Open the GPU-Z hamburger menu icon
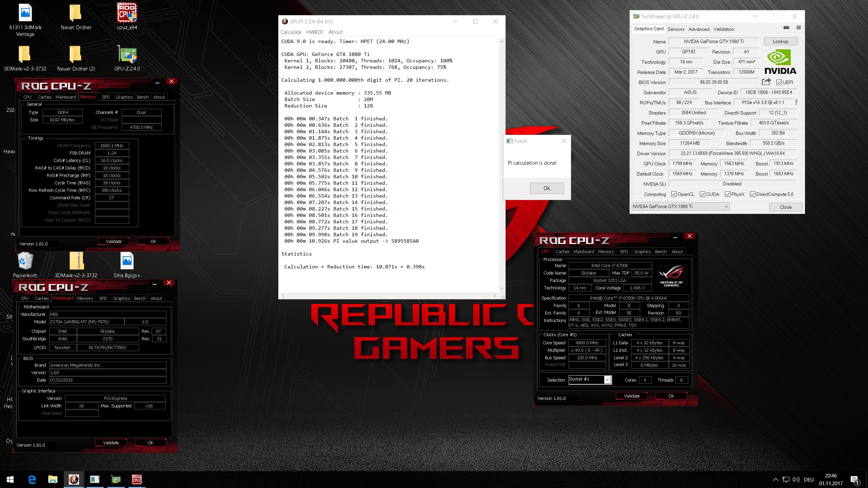The image size is (868, 488). coord(798,28)
